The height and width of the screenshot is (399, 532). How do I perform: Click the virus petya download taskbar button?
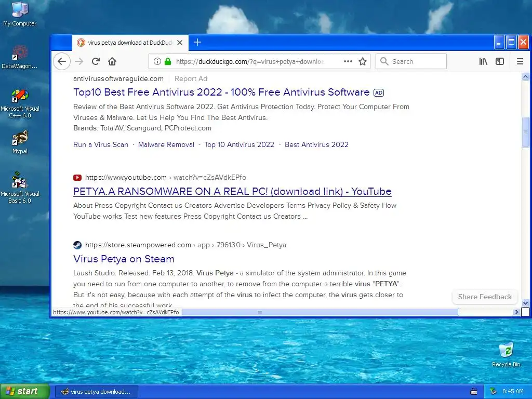point(96,392)
